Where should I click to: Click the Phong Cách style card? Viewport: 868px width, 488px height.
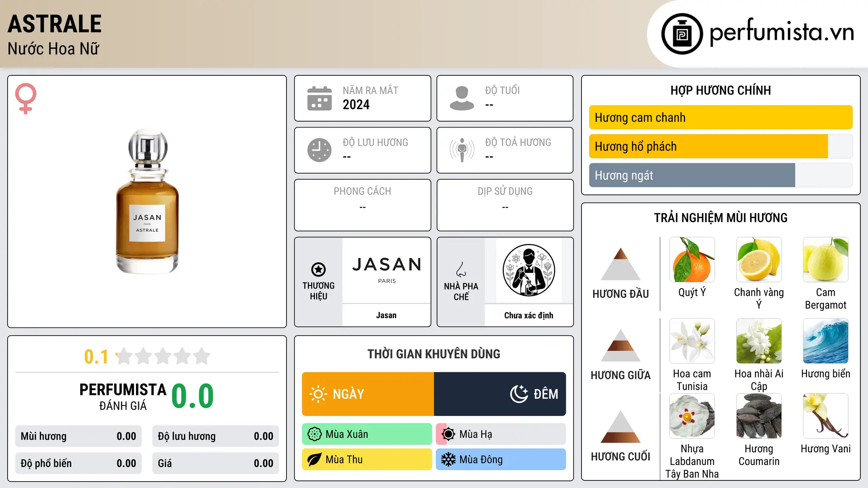[x=362, y=205]
